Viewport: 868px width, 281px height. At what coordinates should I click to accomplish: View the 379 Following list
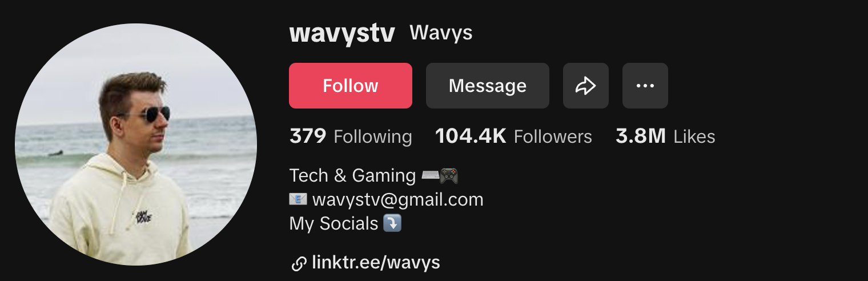351,137
